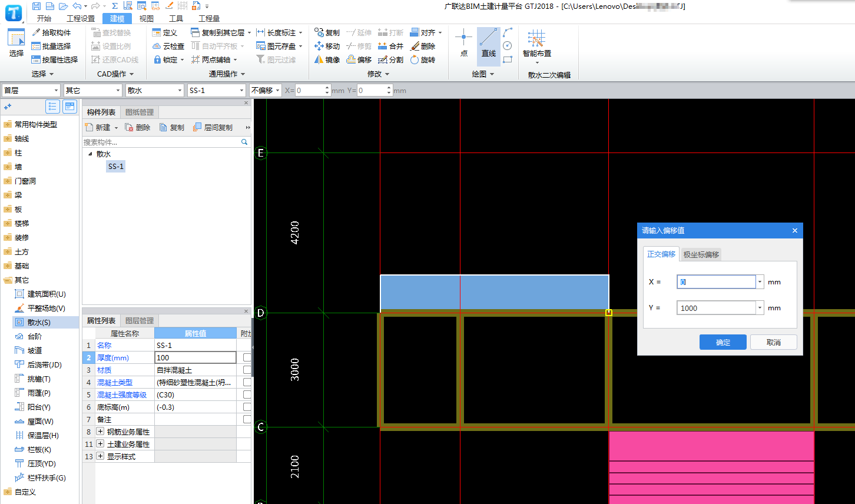Select SS-1 in the component list
The width and height of the screenshot is (855, 504).
point(116,167)
